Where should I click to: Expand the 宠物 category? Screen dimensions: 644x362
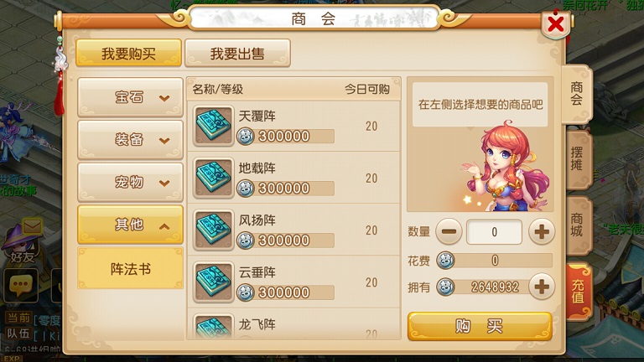[130, 182]
